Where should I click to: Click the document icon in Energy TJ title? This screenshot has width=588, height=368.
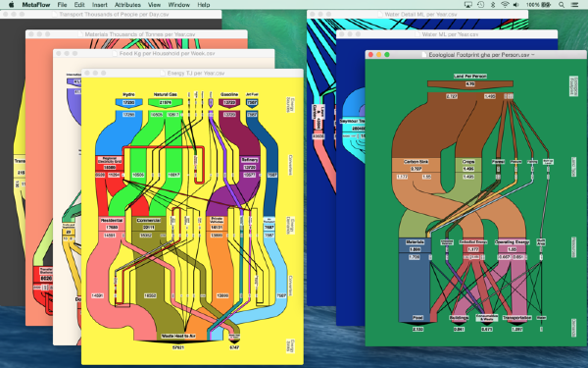pyautogui.click(x=163, y=74)
